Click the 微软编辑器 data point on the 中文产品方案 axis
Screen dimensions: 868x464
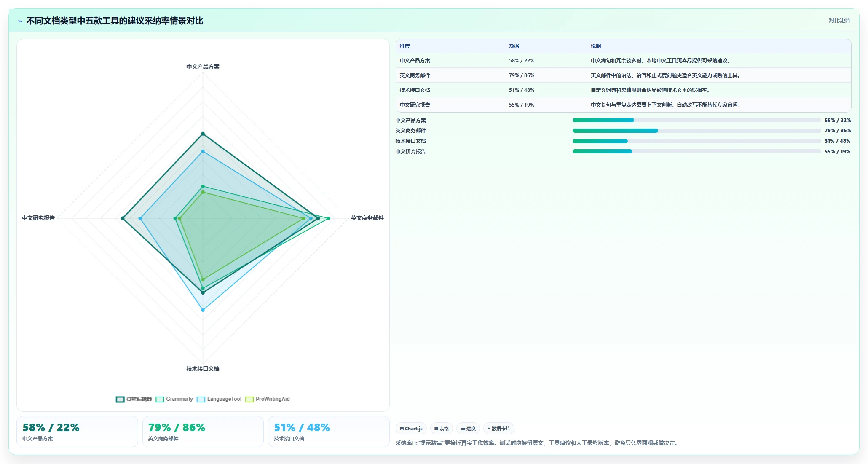tap(203, 134)
